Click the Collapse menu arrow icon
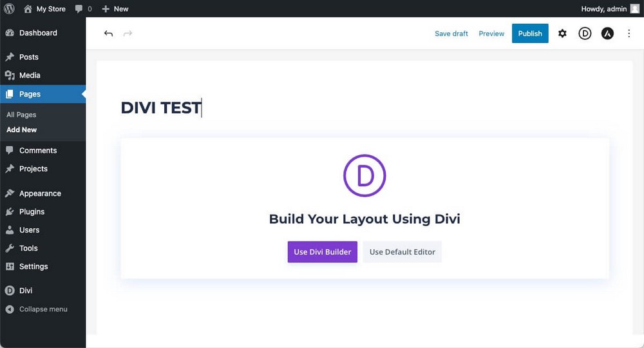Screen dimensions: 644x348 click(x=10, y=309)
